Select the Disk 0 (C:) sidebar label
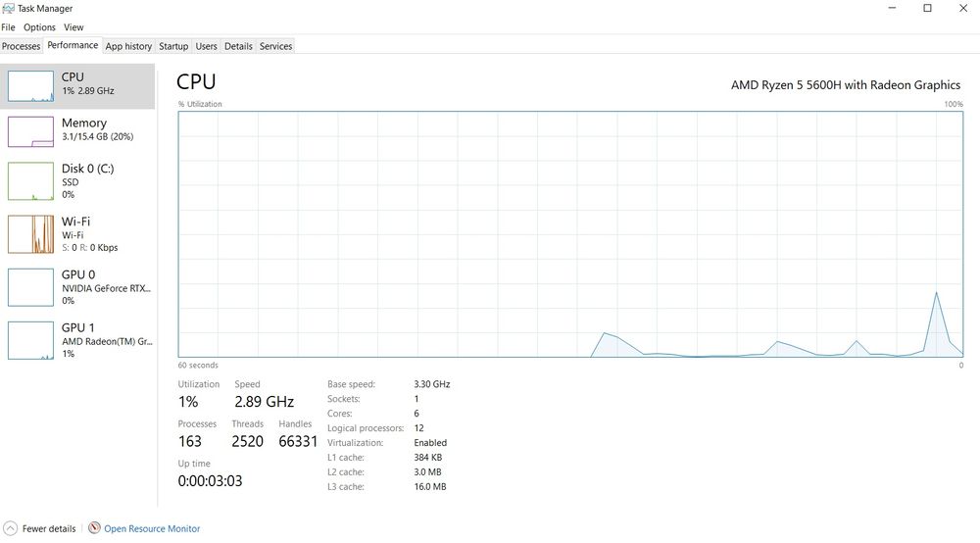 point(87,169)
